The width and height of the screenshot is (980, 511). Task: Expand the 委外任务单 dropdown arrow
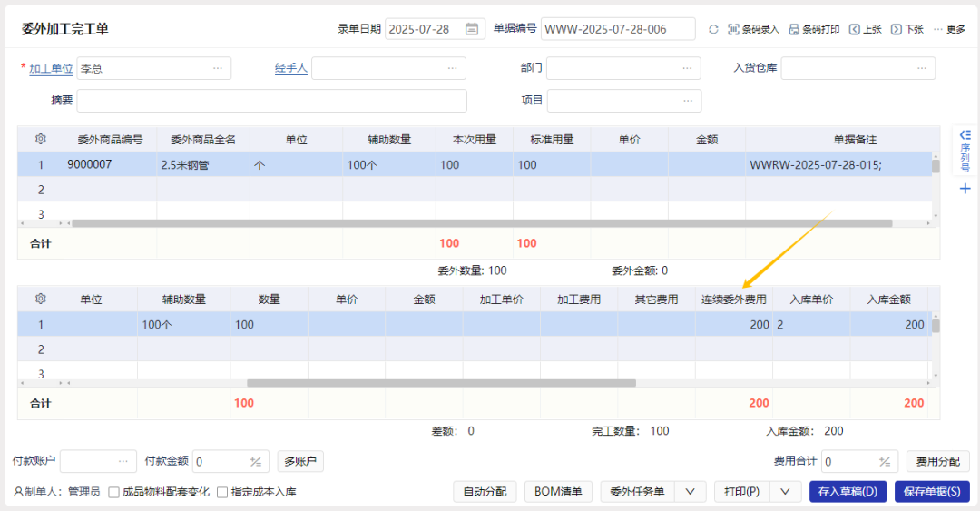690,492
